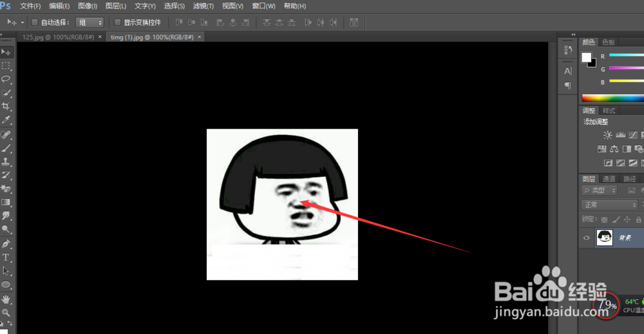Select the Eraser tool
The image size is (644, 334).
point(6,189)
